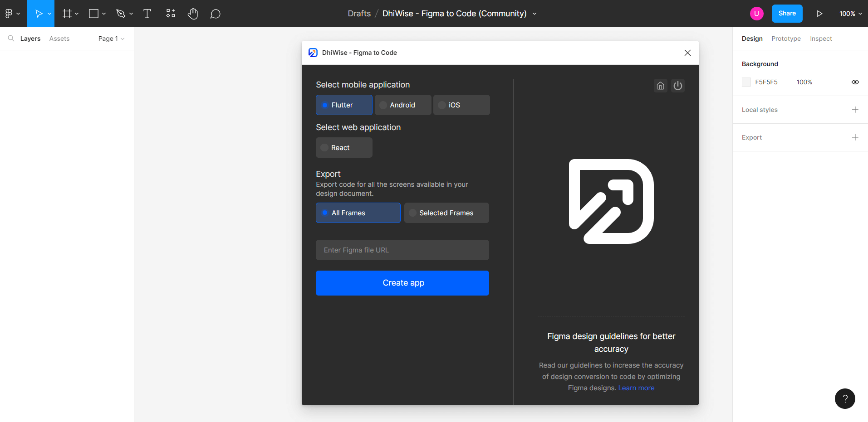Select the Rectangle shape tool
This screenshot has width=868, height=422.
pyautogui.click(x=94, y=14)
